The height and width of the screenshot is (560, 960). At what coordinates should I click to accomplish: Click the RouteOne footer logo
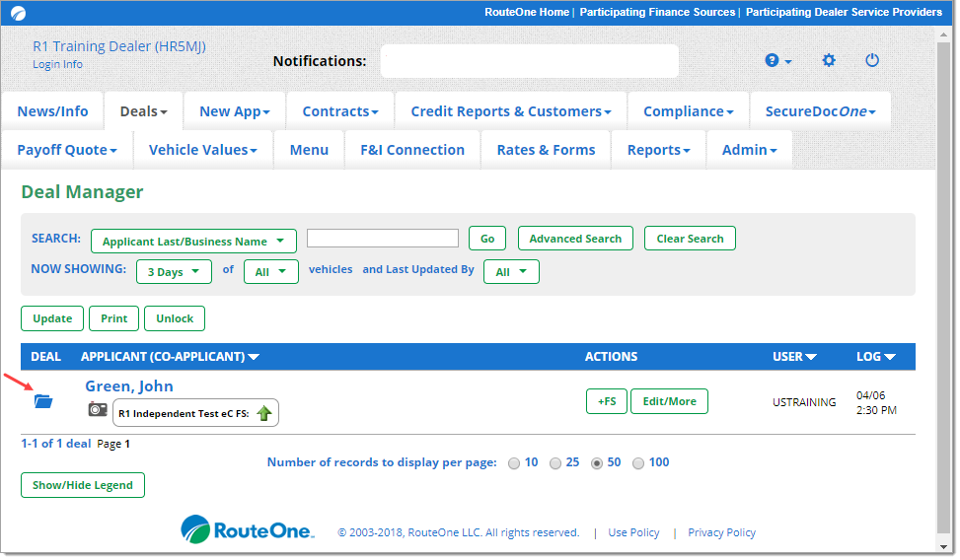click(248, 529)
